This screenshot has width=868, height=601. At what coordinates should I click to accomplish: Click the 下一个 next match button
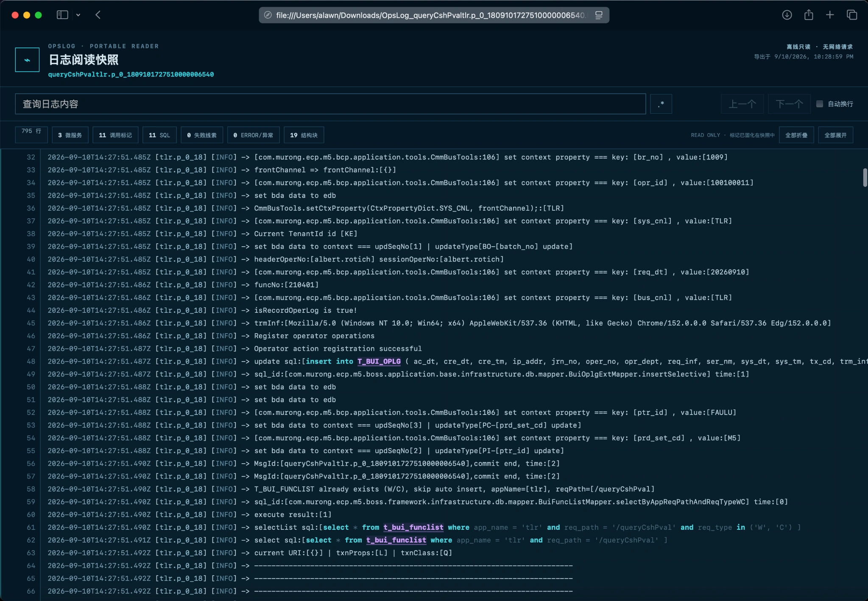[x=789, y=104]
